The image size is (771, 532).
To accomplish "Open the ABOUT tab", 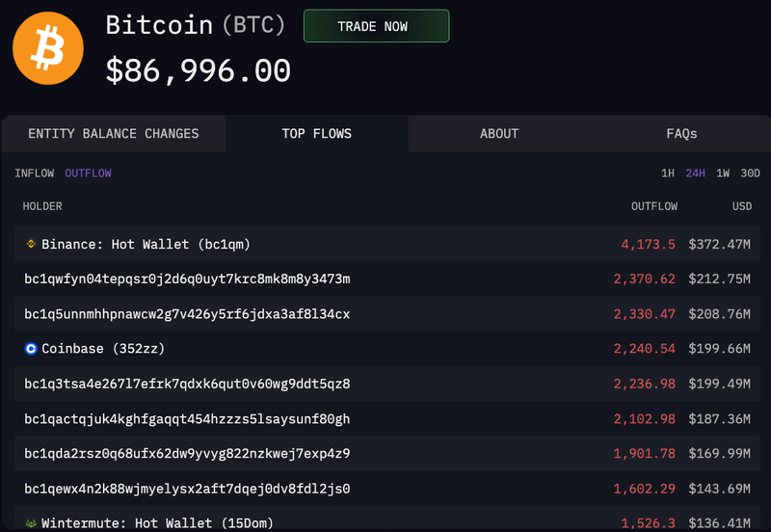I will pyautogui.click(x=499, y=134).
